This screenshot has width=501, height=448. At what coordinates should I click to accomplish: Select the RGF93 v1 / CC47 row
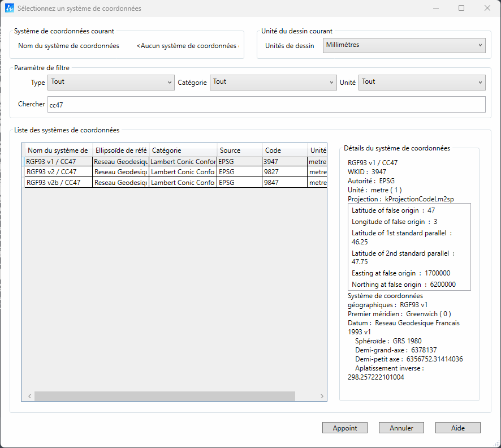58,162
